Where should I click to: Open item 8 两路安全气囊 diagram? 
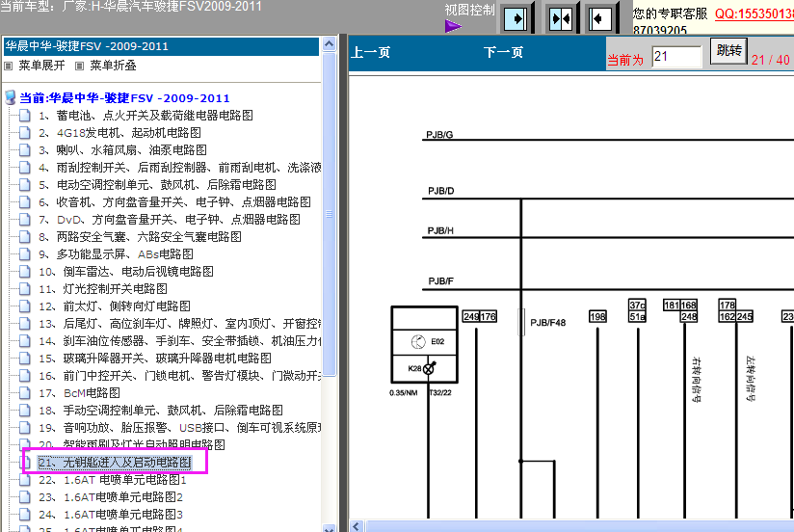click(x=141, y=237)
